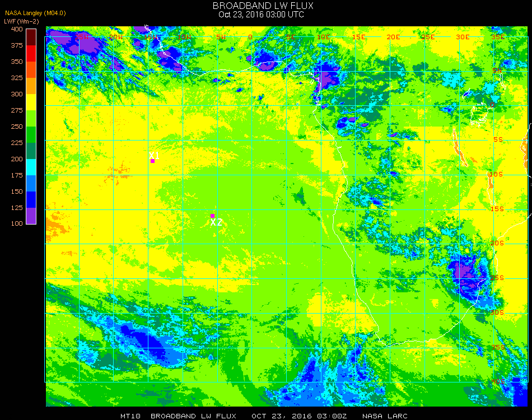Click the 25S latitude label
Screen dimensions: 532x420
[497, 278]
